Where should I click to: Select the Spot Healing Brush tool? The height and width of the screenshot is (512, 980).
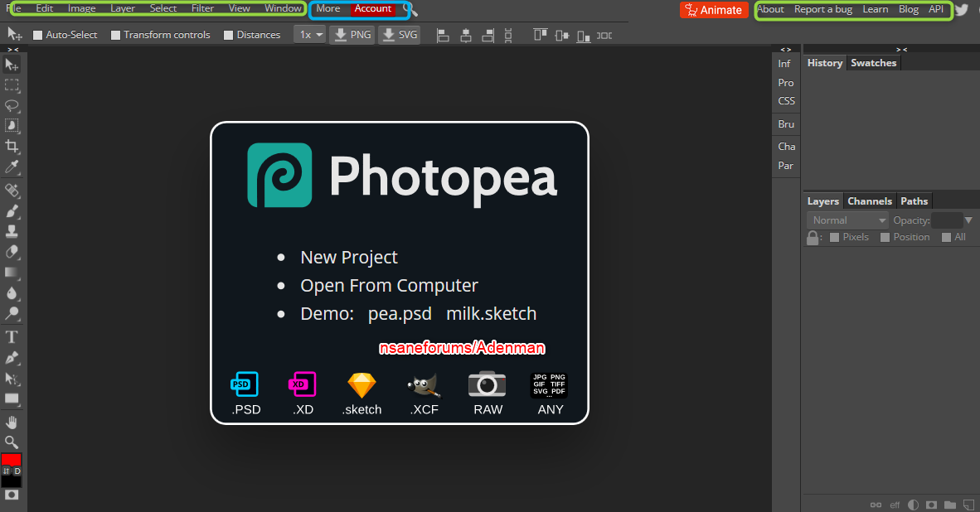click(x=12, y=190)
